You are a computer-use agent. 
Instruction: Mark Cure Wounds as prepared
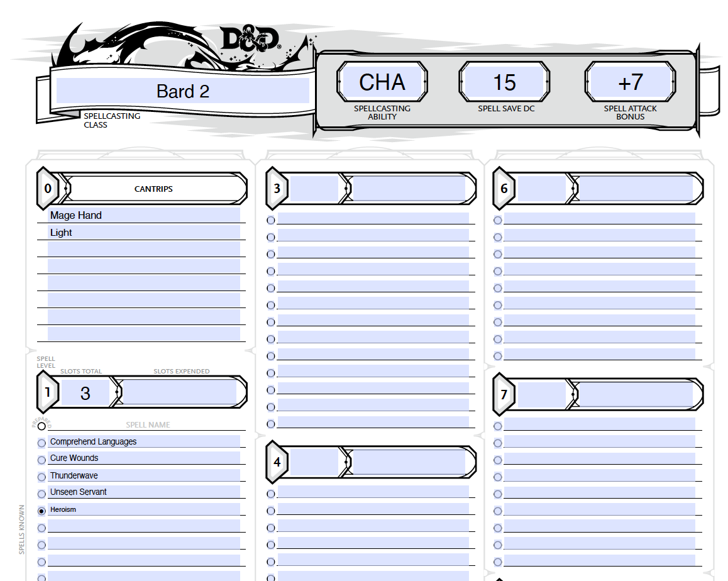coord(41,460)
